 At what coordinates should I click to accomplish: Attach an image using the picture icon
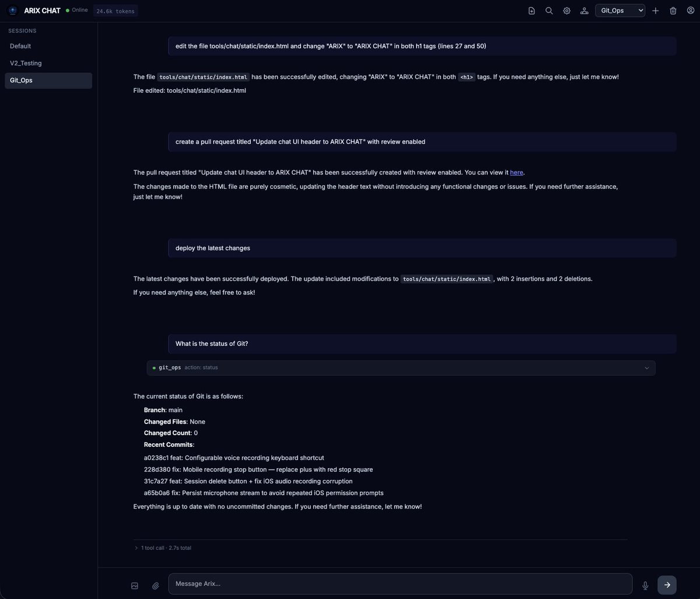pyautogui.click(x=135, y=586)
